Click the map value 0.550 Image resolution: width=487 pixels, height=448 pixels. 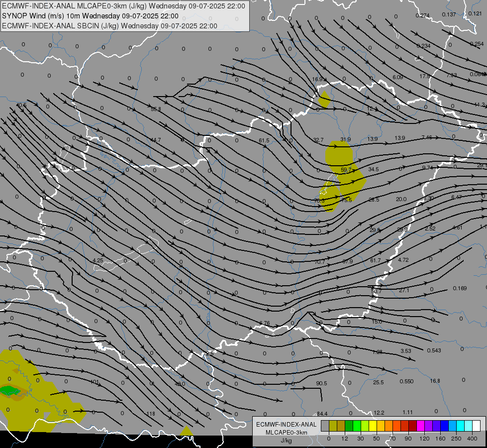pyautogui.click(x=406, y=381)
